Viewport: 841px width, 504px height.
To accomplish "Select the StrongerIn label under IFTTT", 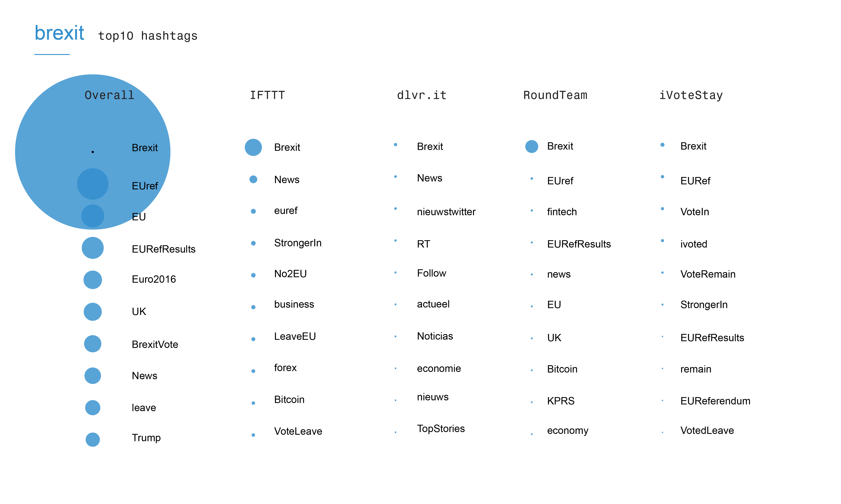I will tap(298, 243).
